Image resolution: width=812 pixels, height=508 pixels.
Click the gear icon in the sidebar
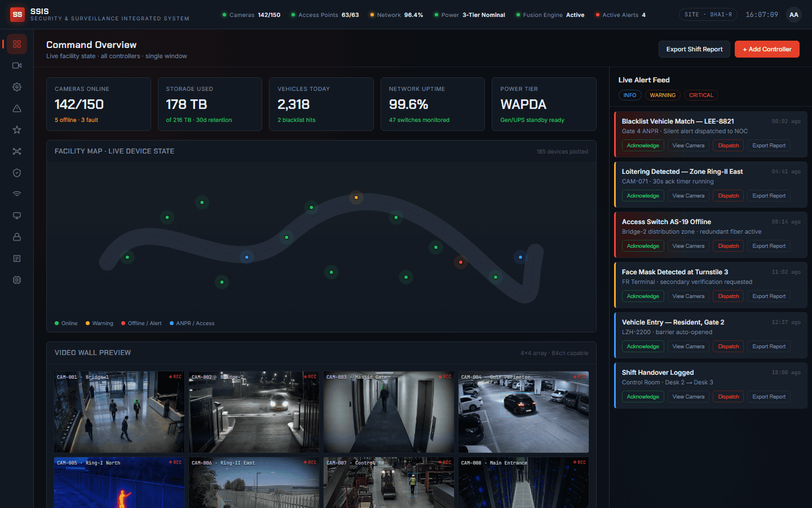click(17, 87)
